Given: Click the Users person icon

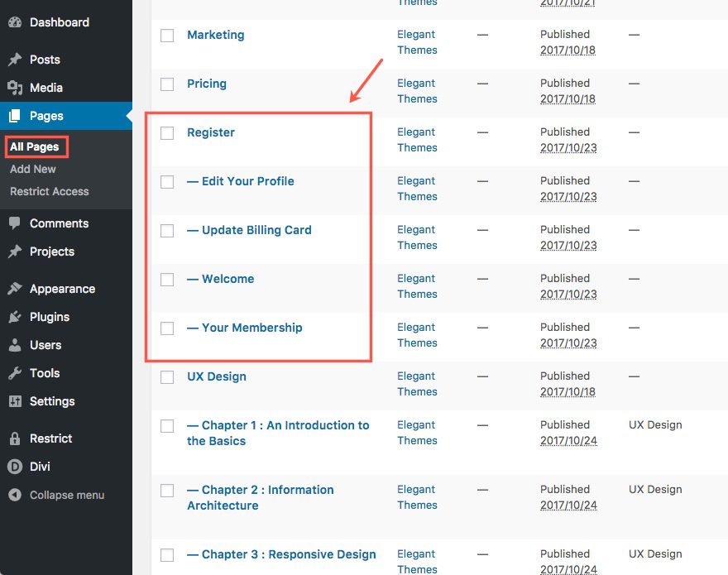Looking at the screenshot, I should pos(15,345).
